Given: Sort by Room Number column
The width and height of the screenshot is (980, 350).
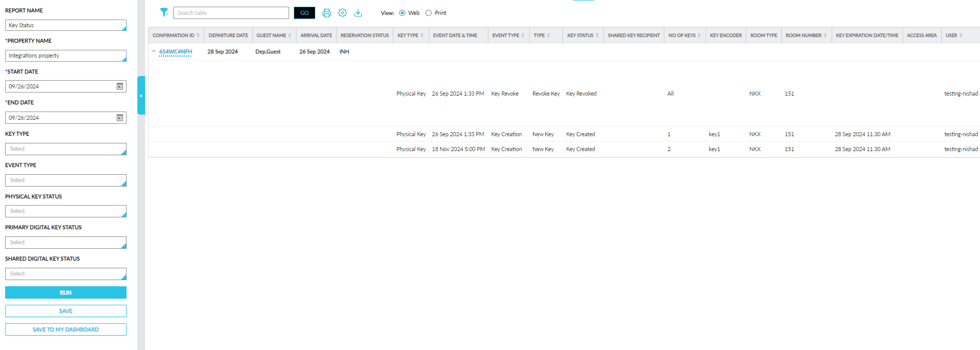Looking at the screenshot, I should pos(825,35).
